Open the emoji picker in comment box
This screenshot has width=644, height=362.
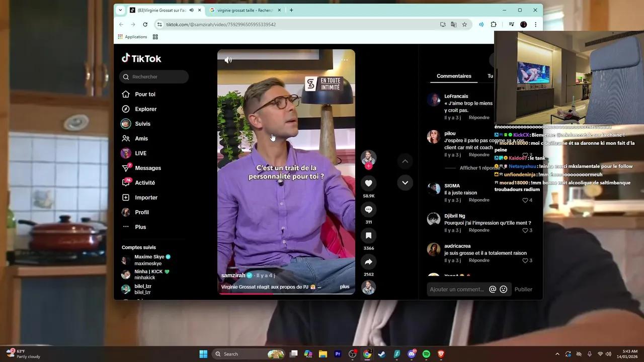(503, 289)
